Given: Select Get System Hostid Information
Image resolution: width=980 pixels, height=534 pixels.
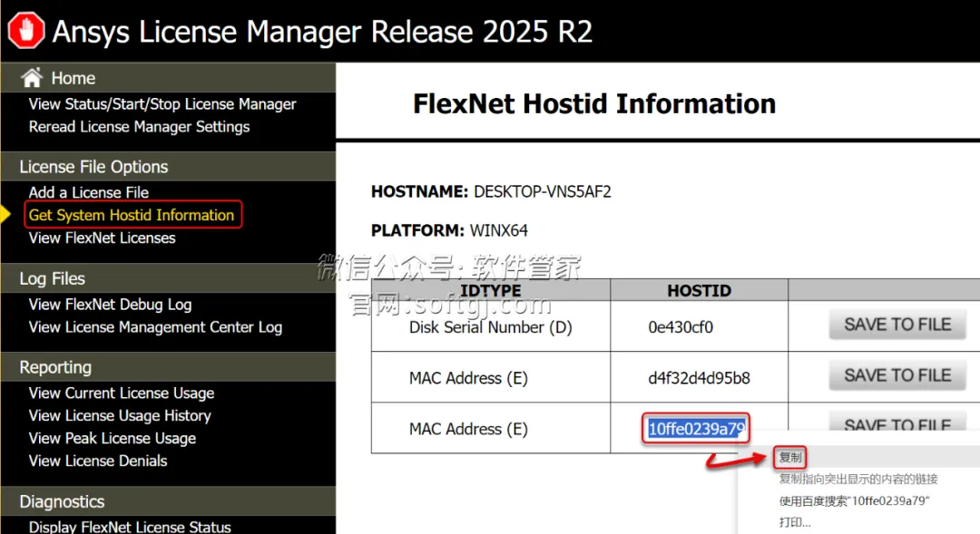Looking at the screenshot, I should [x=132, y=215].
